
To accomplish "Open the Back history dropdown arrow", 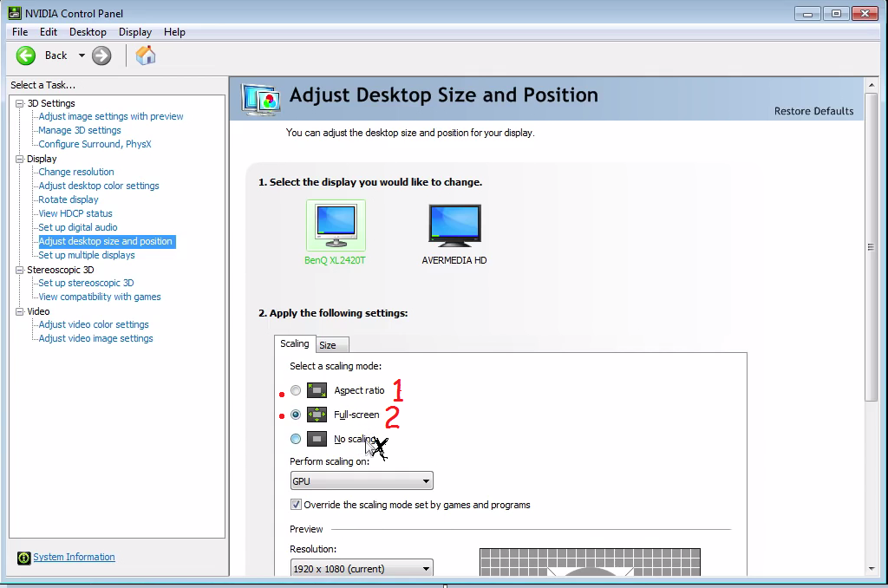I will pos(82,56).
